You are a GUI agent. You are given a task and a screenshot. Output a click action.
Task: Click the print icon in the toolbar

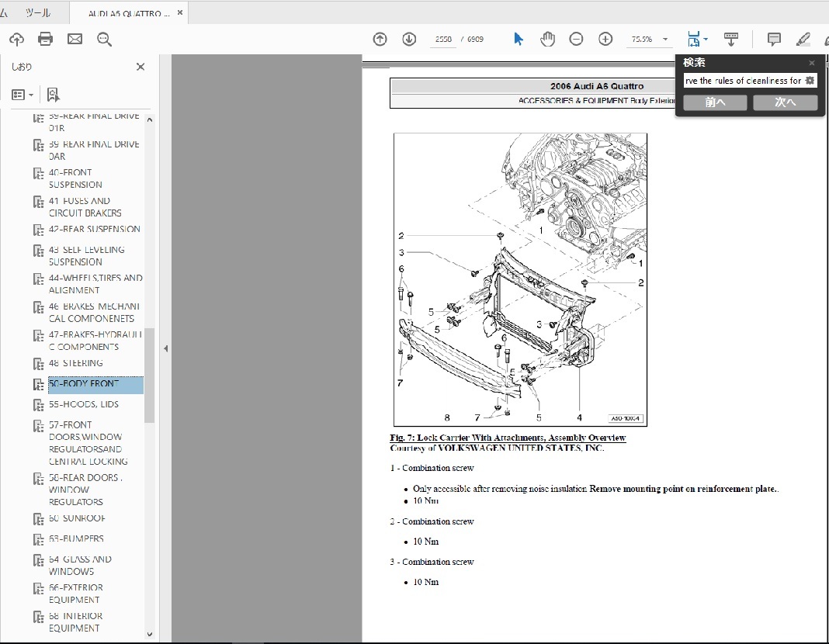pyautogui.click(x=46, y=39)
